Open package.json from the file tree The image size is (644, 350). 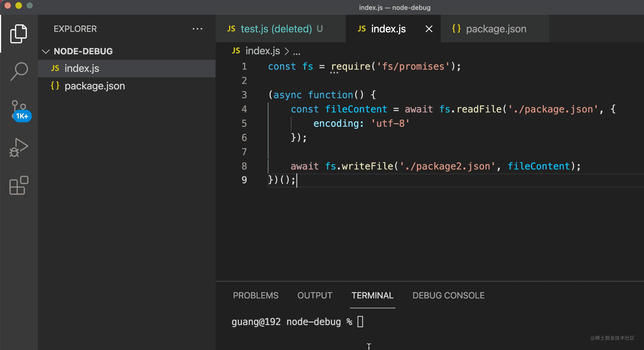94,86
